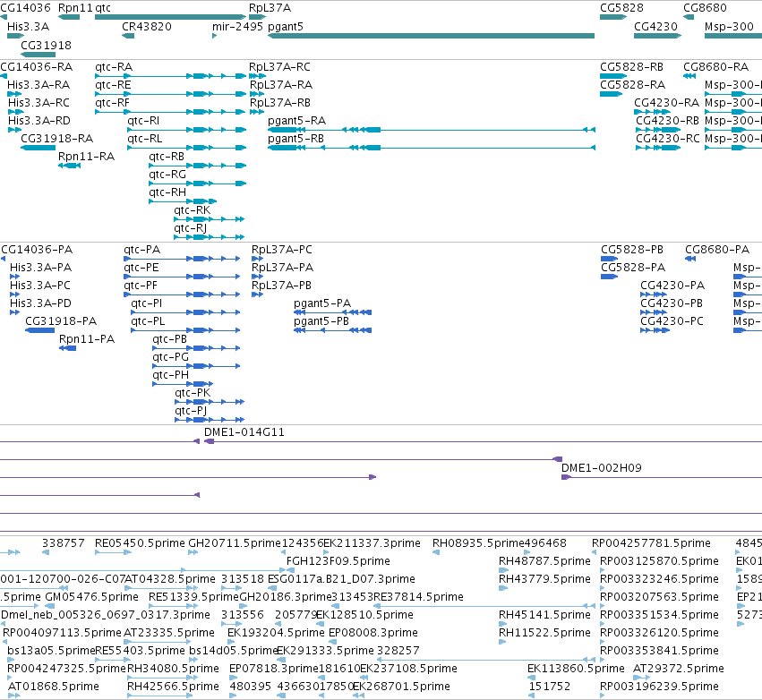Image resolution: width=762 pixels, height=700 pixels.
Task: Click the CG31918 gene glyph
Action: point(38,55)
